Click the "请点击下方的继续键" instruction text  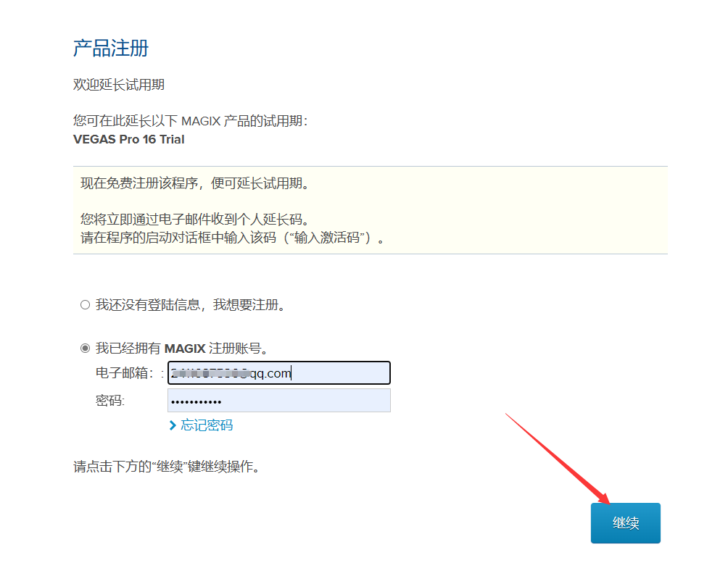pos(167,467)
